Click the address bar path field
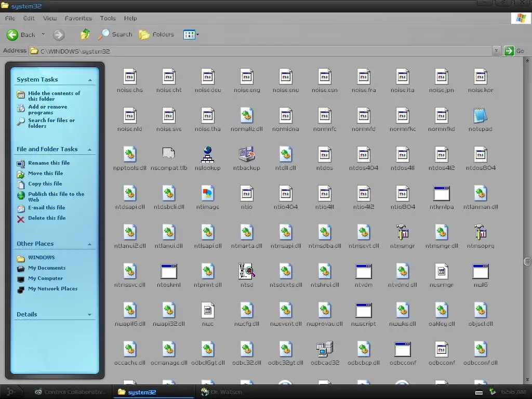 pyautogui.click(x=261, y=51)
